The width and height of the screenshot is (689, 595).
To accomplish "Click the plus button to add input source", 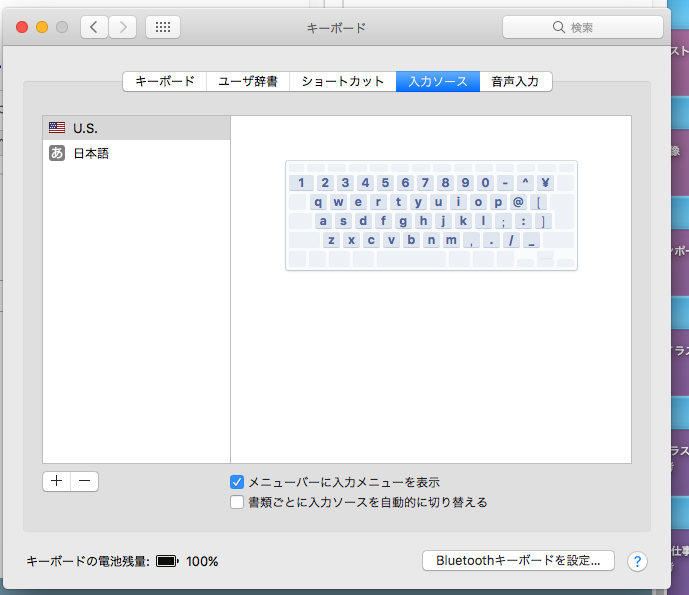I will pos(57,481).
